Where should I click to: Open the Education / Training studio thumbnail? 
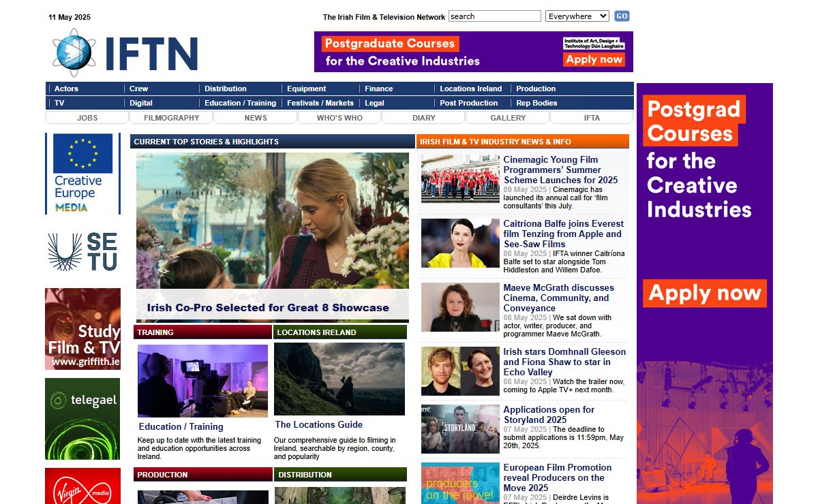202,381
